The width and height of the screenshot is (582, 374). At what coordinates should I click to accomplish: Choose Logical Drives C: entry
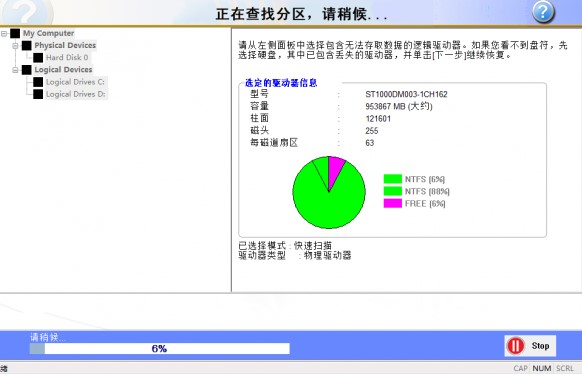(x=75, y=82)
